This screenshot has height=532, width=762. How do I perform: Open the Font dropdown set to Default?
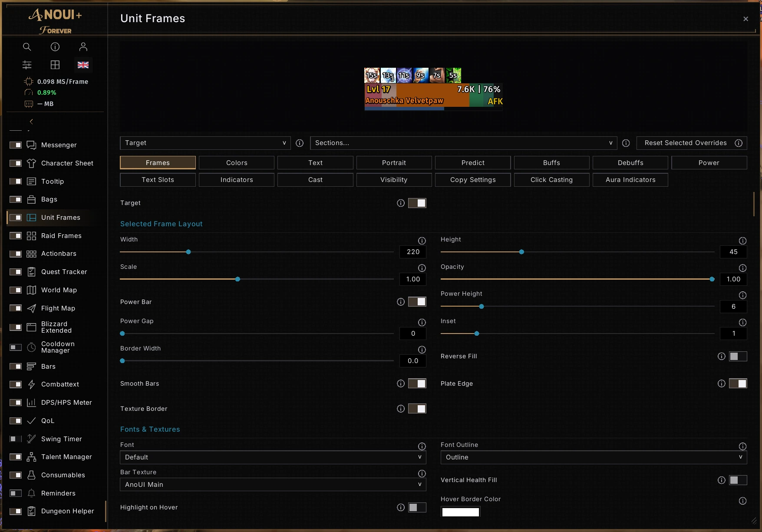click(273, 457)
